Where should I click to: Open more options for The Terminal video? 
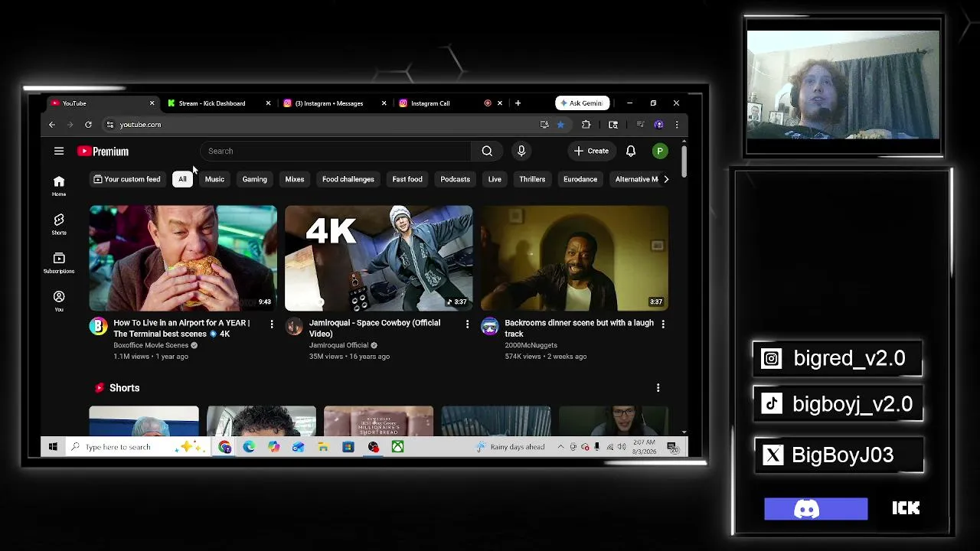click(x=272, y=324)
